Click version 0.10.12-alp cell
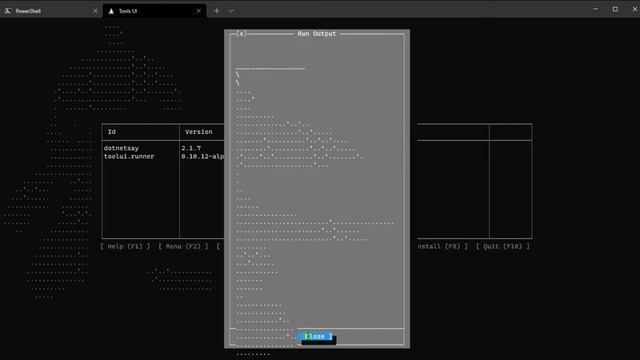The width and height of the screenshot is (640, 360). point(202,156)
